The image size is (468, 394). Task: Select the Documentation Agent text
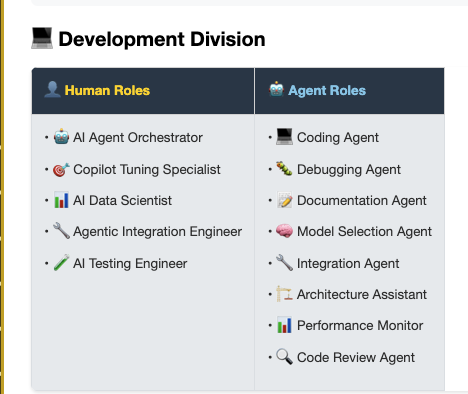(x=362, y=201)
